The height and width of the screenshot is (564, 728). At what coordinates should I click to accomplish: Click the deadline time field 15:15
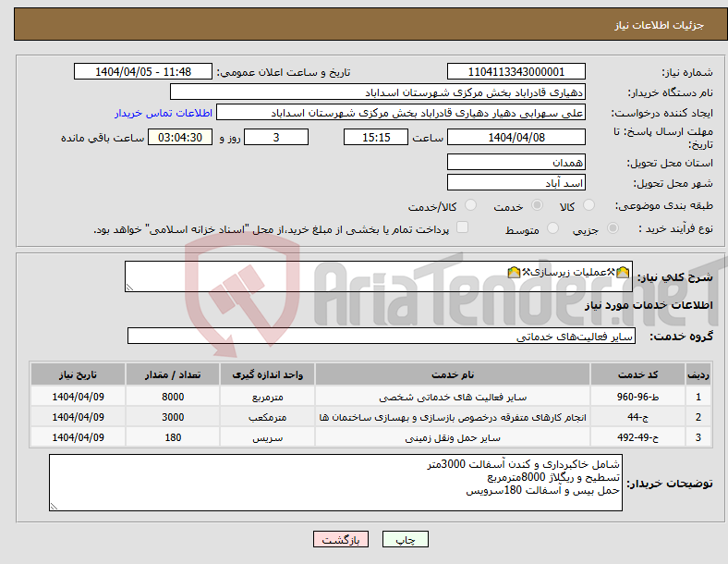coord(376,138)
